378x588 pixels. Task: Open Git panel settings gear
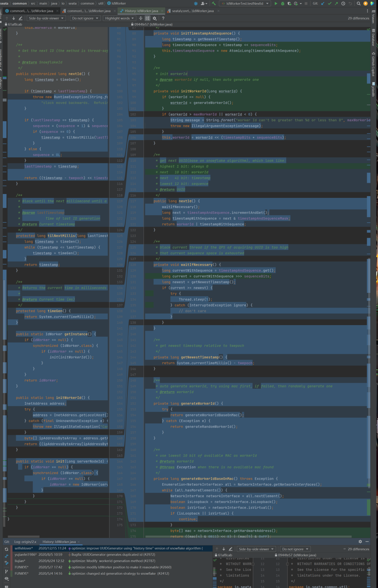pyautogui.click(x=360, y=542)
